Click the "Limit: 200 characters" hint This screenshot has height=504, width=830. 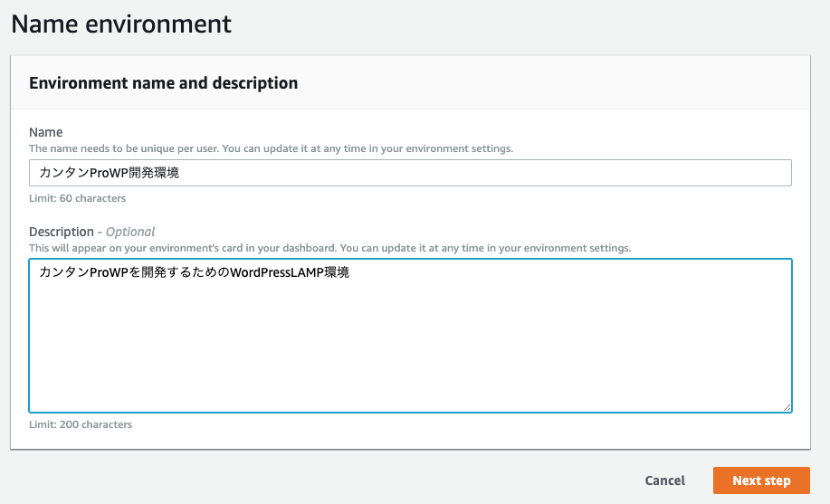point(81,424)
